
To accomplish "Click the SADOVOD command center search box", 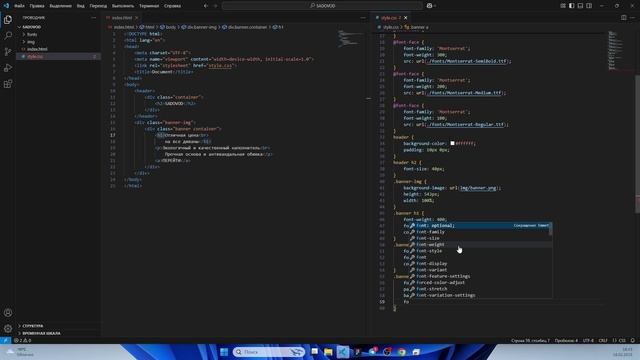I will 322,6.
